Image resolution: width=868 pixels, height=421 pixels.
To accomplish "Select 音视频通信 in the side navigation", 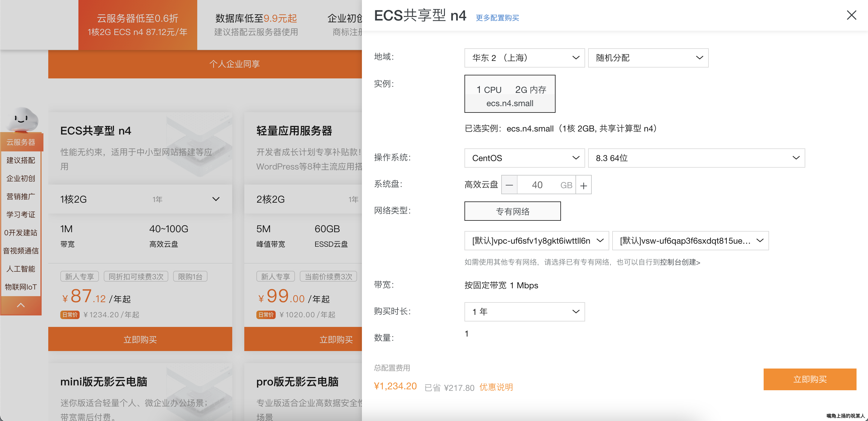I will [x=21, y=251].
